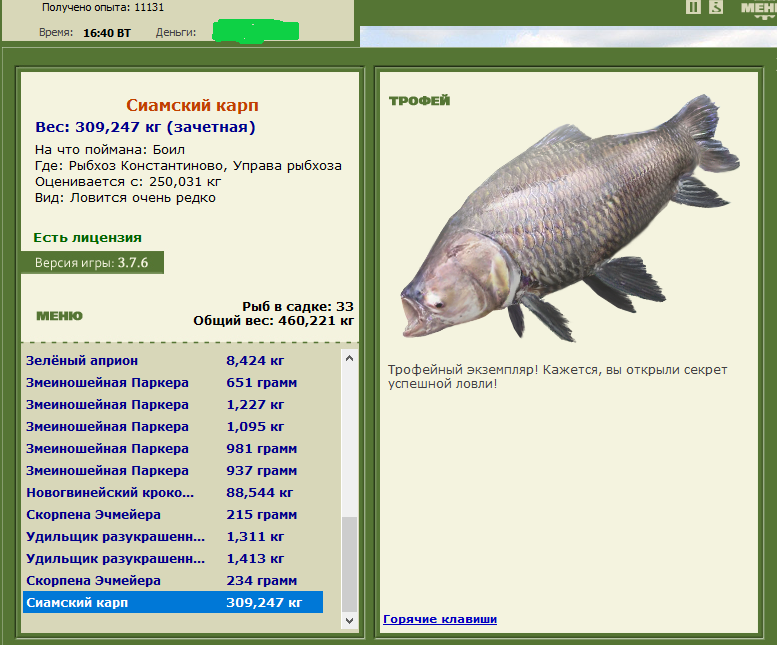Image resolution: width=777 pixels, height=645 pixels.
Task: Click the Siamese carp trophy image
Action: (570, 218)
